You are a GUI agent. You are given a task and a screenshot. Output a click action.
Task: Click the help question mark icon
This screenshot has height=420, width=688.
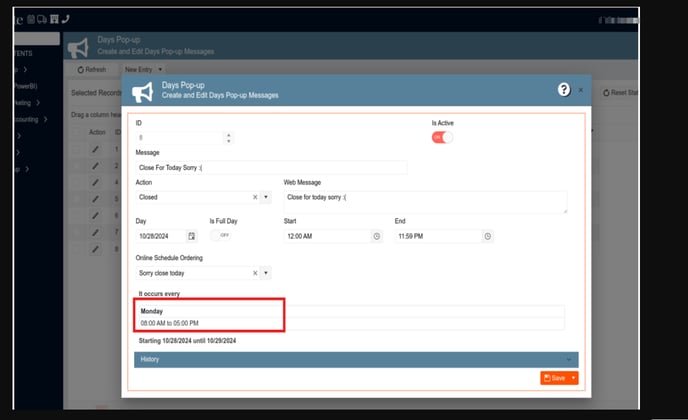[564, 90]
